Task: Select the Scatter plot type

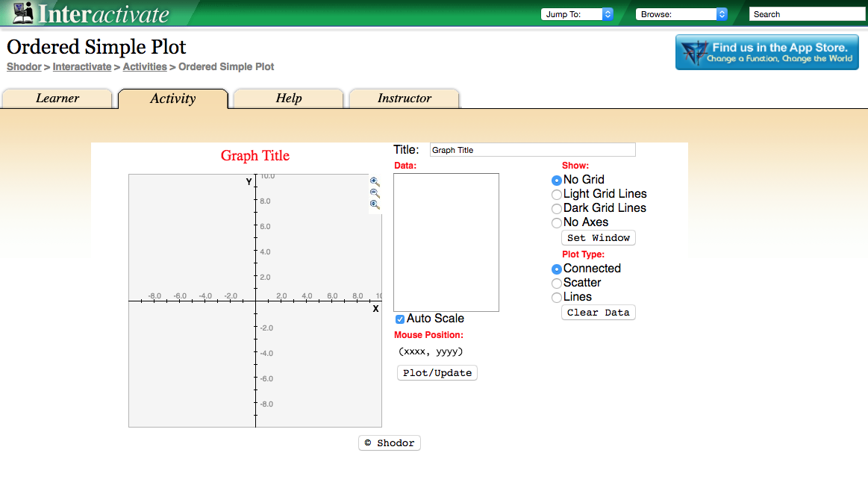Action: pos(556,283)
